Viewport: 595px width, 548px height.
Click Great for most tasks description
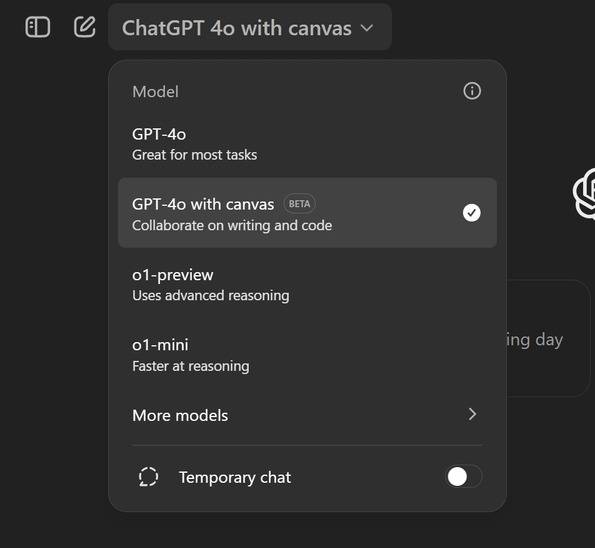(195, 155)
